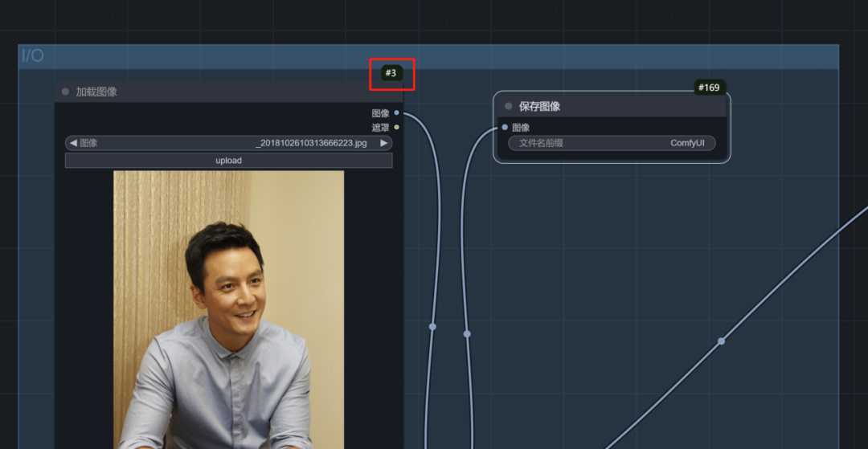Click the loaded portrait image preview
Image resolution: width=868 pixels, height=449 pixels.
pos(228,310)
